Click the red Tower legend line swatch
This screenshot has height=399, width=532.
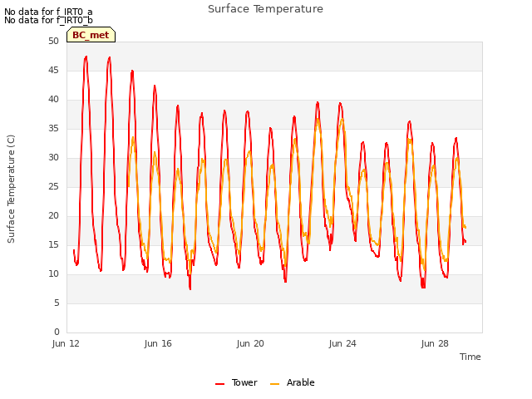[x=219, y=384]
